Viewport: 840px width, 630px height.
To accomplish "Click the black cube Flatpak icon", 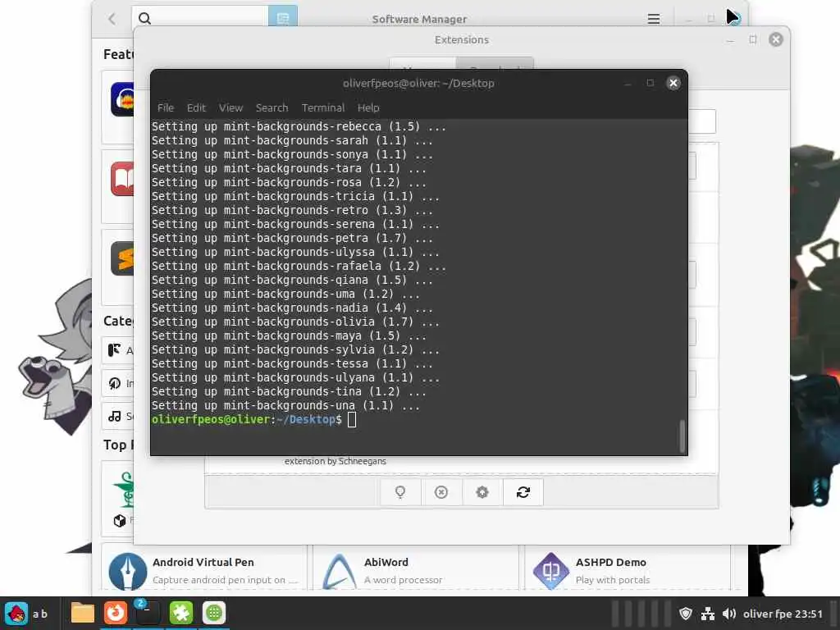I will [120, 520].
